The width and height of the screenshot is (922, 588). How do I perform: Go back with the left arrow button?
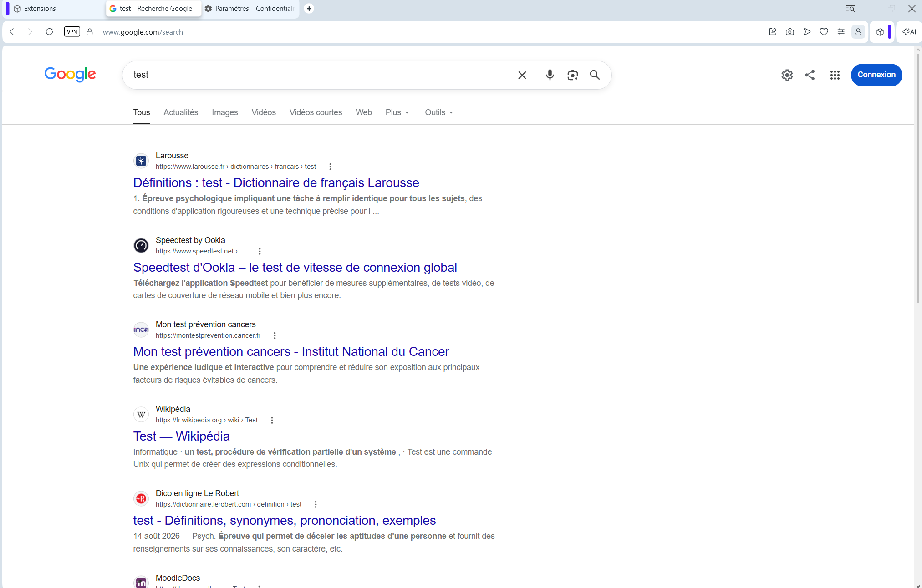(12, 32)
